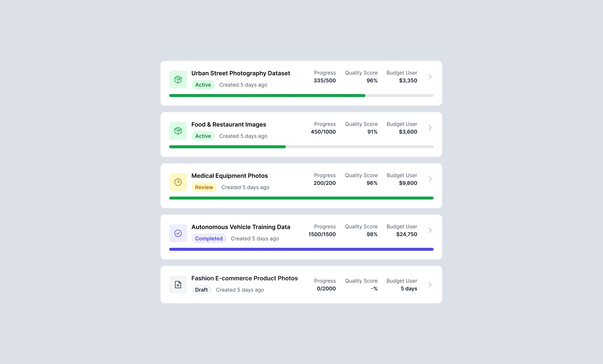Open Medical Equipment Photos project title
Viewport: 603px width, 364px height.
229,176
